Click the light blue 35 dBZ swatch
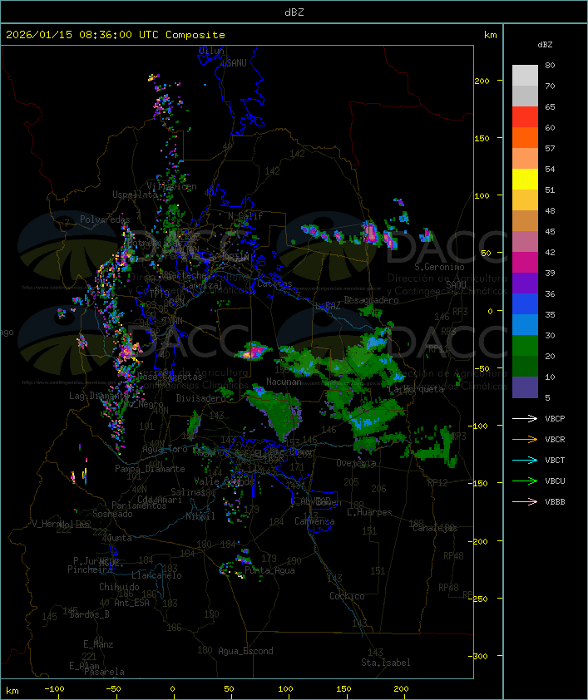The height and width of the screenshot is (700, 588). click(525, 325)
